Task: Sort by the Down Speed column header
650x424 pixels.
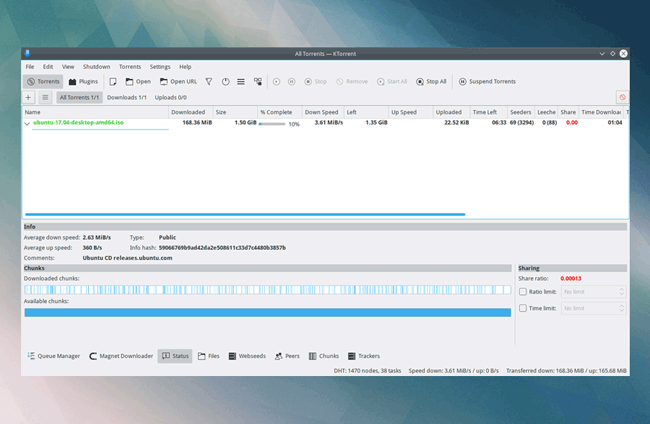Action: (321, 112)
